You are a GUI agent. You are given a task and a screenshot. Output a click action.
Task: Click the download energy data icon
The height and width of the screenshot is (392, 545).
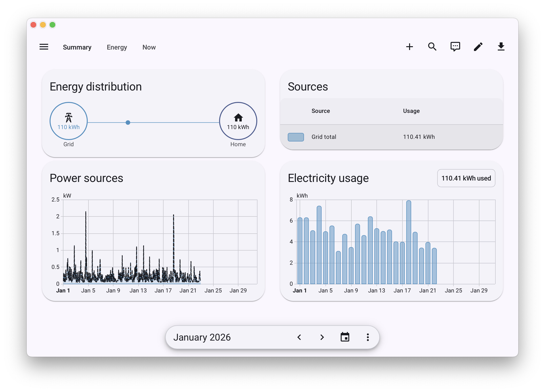pos(501,47)
